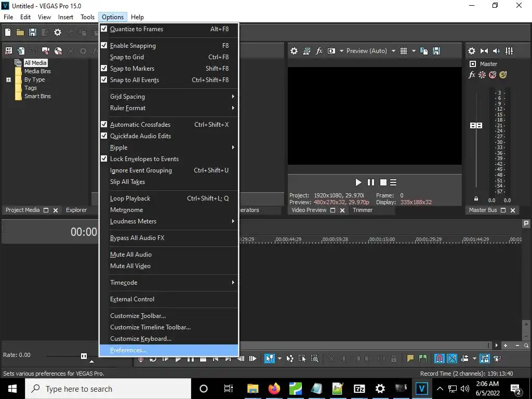532x399 pixels.
Task: Click the Dim Output speaker icon
Action: pyautogui.click(x=496, y=51)
